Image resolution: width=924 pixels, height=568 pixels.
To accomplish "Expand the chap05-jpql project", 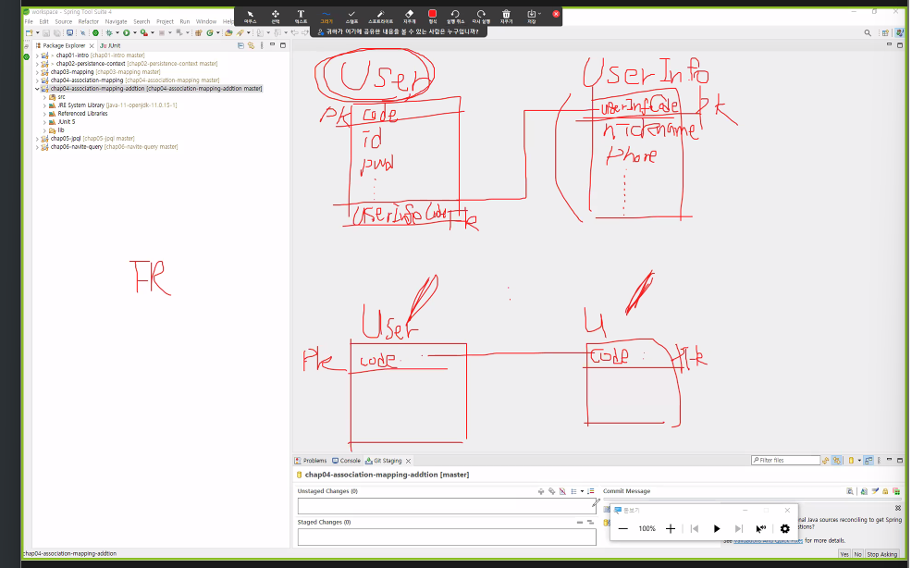I will 37,139.
